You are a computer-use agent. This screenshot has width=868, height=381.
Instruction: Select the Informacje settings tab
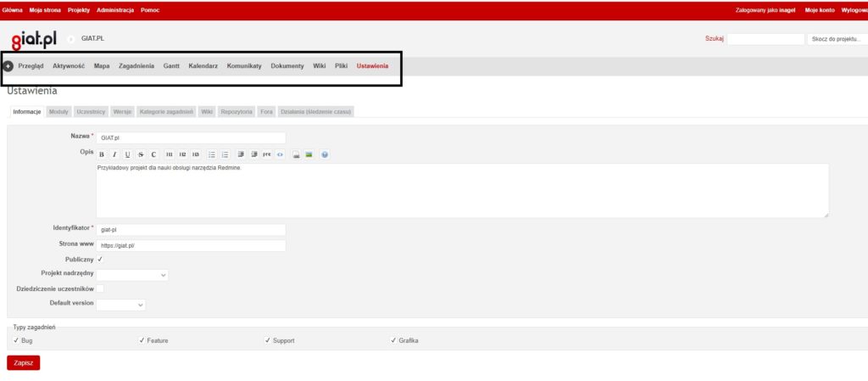(x=27, y=112)
